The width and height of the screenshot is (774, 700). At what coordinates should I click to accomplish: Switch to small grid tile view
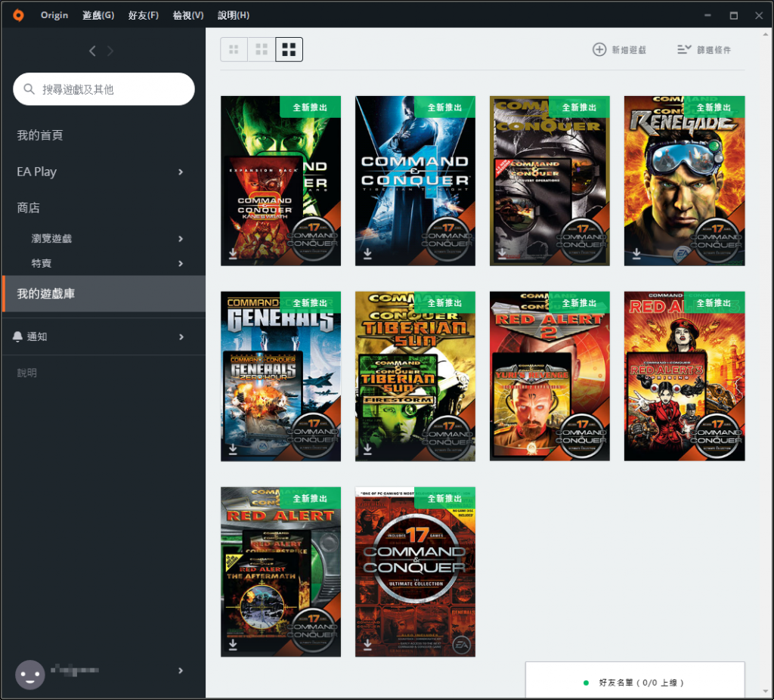tap(234, 49)
